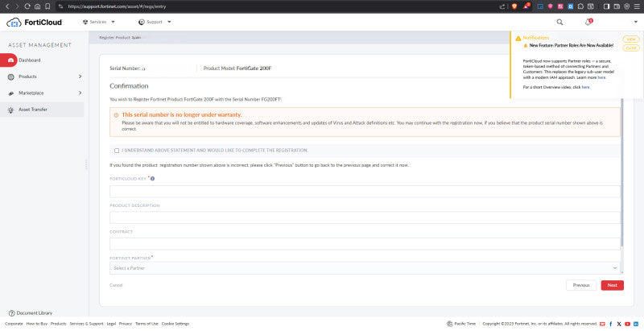
Task: Click the FortiCloud Key info icon
Action: (152, 179)
